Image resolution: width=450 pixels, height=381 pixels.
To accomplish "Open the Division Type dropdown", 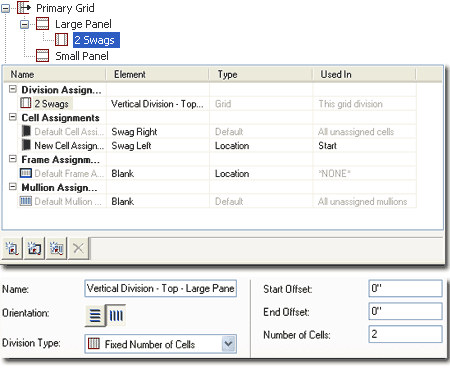I will click(228, 344).
